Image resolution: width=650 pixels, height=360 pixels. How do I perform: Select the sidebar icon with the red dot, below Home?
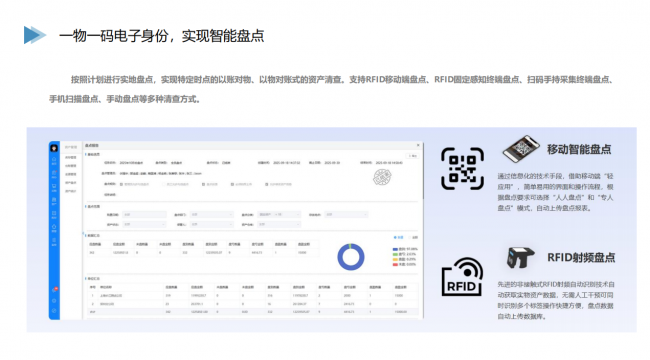[54, 174]
